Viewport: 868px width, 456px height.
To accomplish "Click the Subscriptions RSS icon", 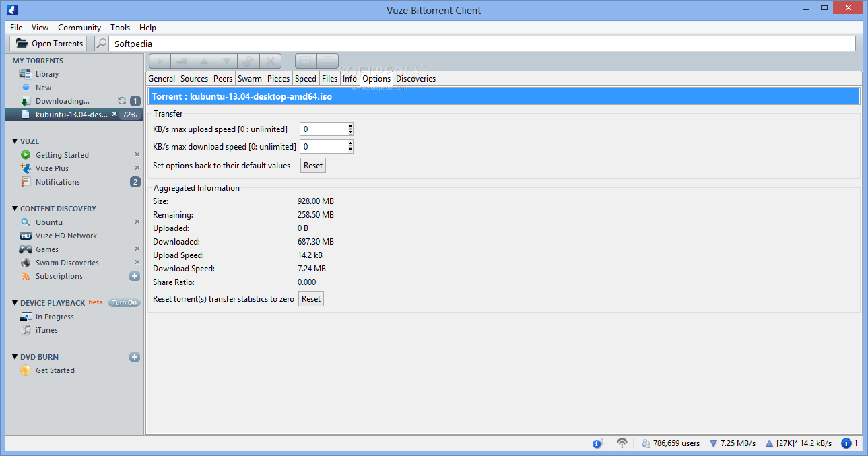I will pyautogui.click(x=26, y=276).
